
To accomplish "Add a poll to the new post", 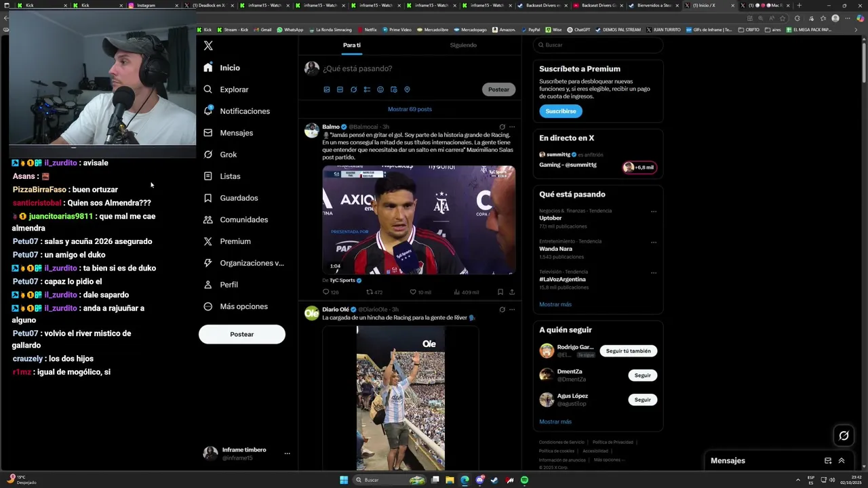I will [367, 89].
